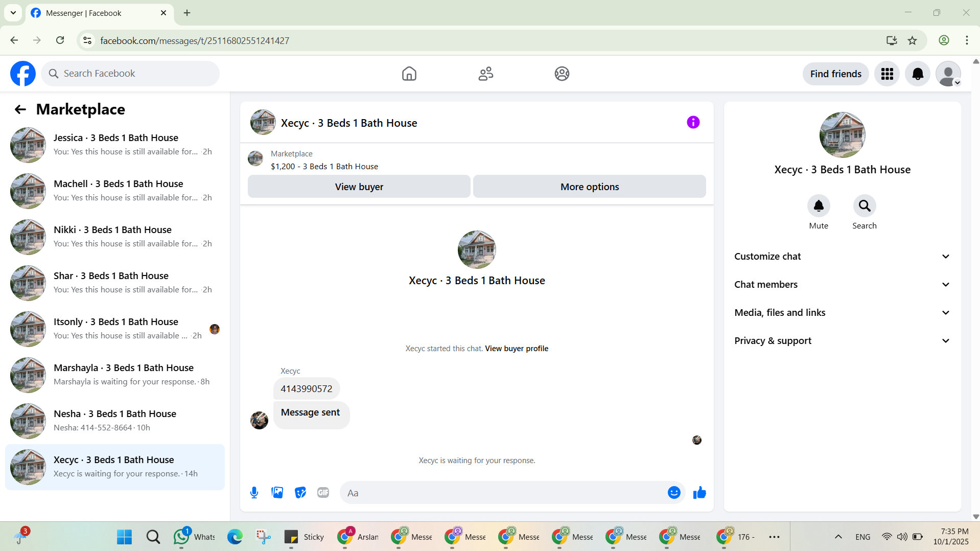Reload the page in the browser

point(60,40)
